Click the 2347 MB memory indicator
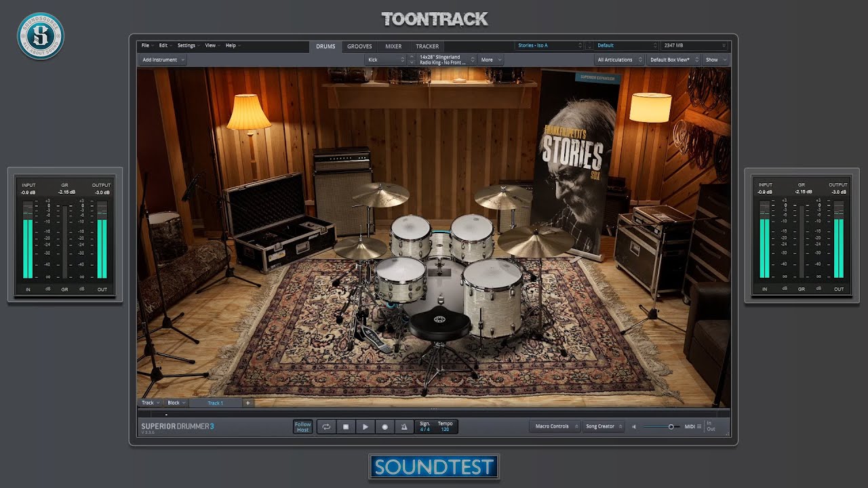 [694, 45]
